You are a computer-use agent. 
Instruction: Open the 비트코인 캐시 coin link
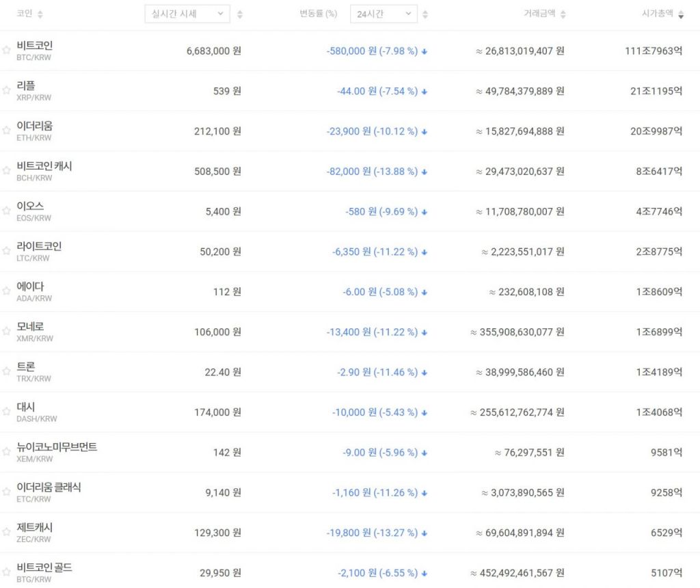click(44, 166)
